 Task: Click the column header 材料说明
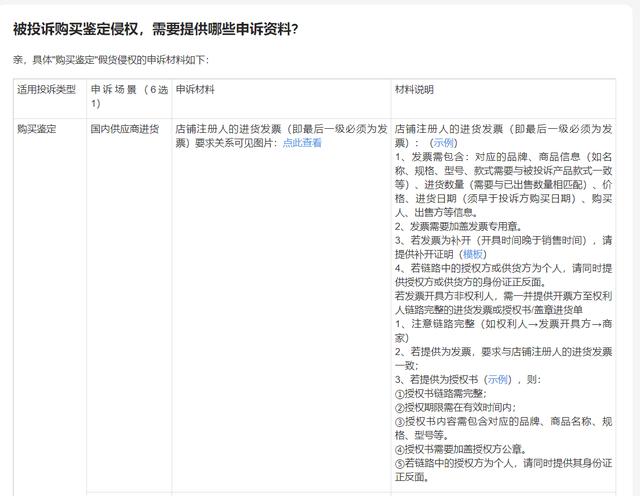pos(414,89)
